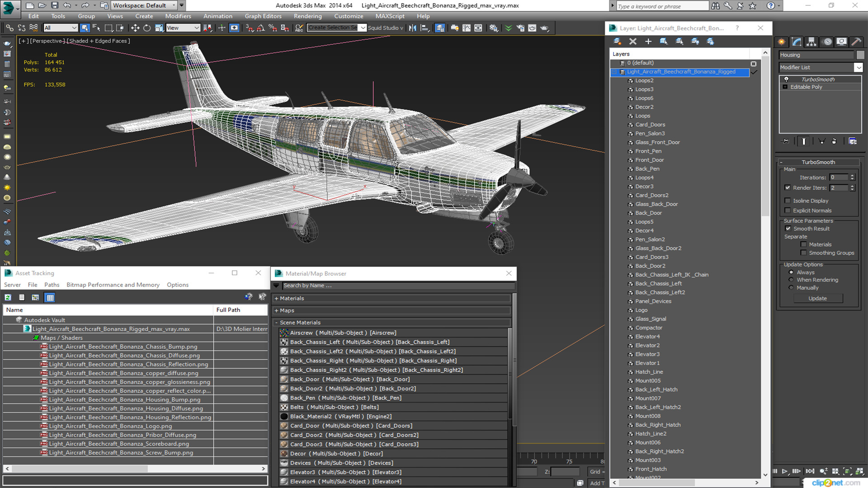Toggle Smooth Result checkbox

788,229
